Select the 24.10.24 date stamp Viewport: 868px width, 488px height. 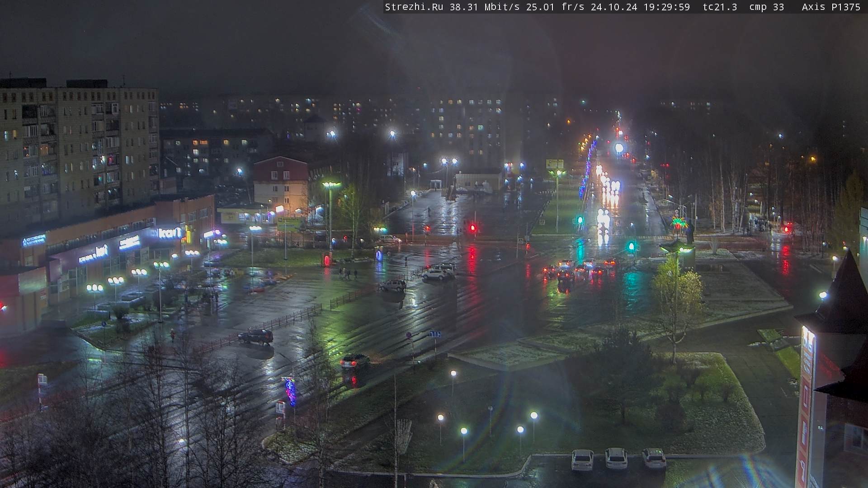click(x=614, y=7)
